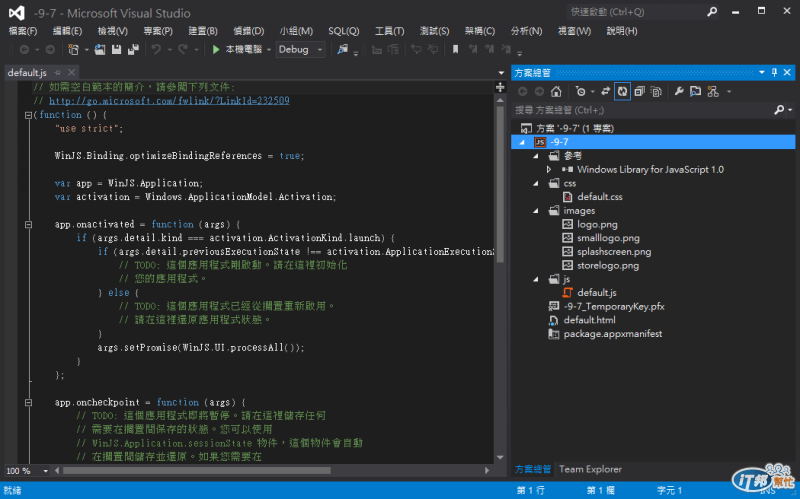
Task: Click the New Project toolbar icon
Action: coord(73,49)
